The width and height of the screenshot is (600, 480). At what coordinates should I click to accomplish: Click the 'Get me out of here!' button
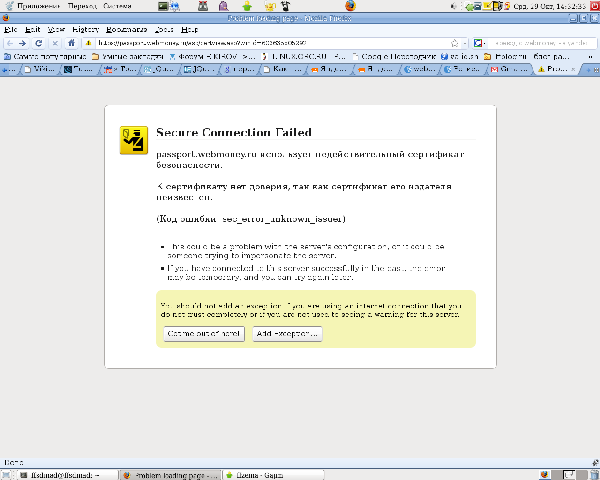(x=204, y=333)
